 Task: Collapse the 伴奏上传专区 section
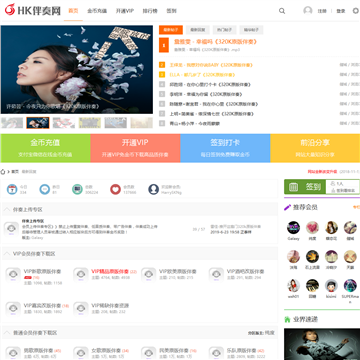click(7, 210)
